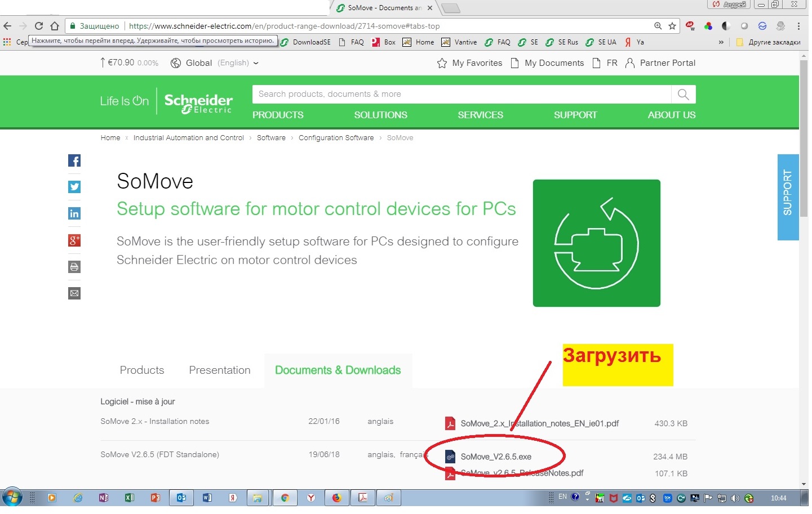The image size is (812, 514).
Task: Open FAQ bookmark next to DownloadSE
Action: click(352, 42)
